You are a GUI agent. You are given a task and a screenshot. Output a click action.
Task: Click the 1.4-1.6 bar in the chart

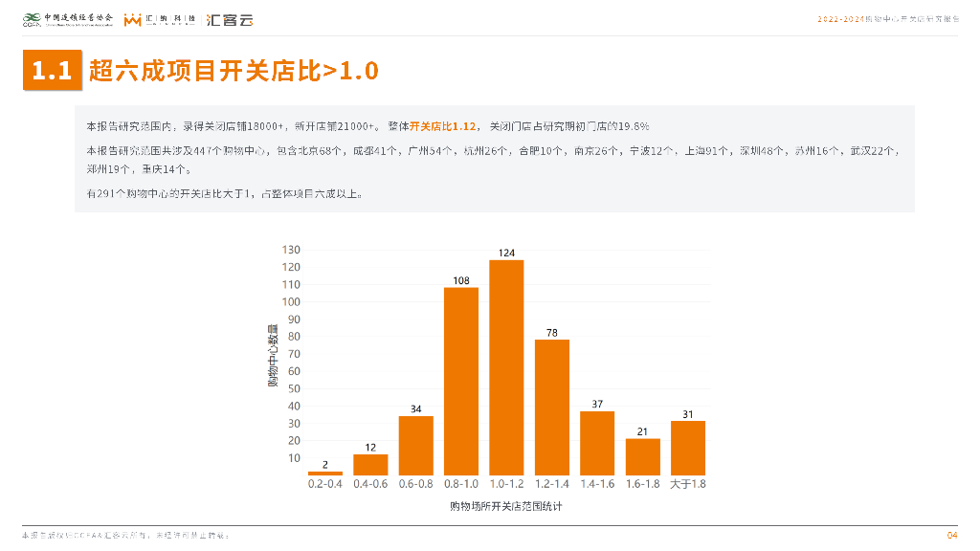597,444
